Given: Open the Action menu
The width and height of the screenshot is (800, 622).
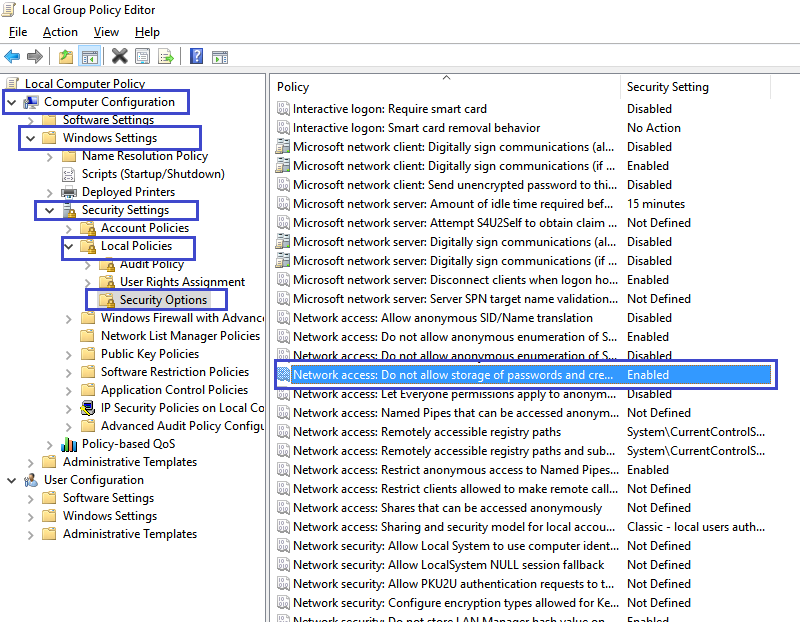Looking at the screenshot, I should [60, 32].
